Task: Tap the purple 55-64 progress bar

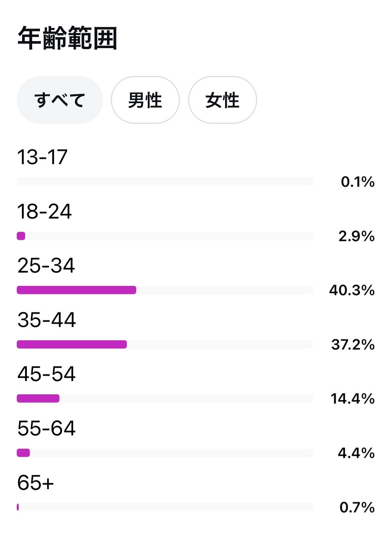Action: [x=23, y=453]
